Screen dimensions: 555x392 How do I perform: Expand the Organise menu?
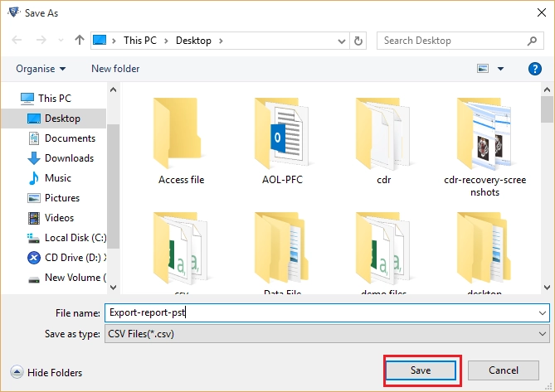click(41, 69)
